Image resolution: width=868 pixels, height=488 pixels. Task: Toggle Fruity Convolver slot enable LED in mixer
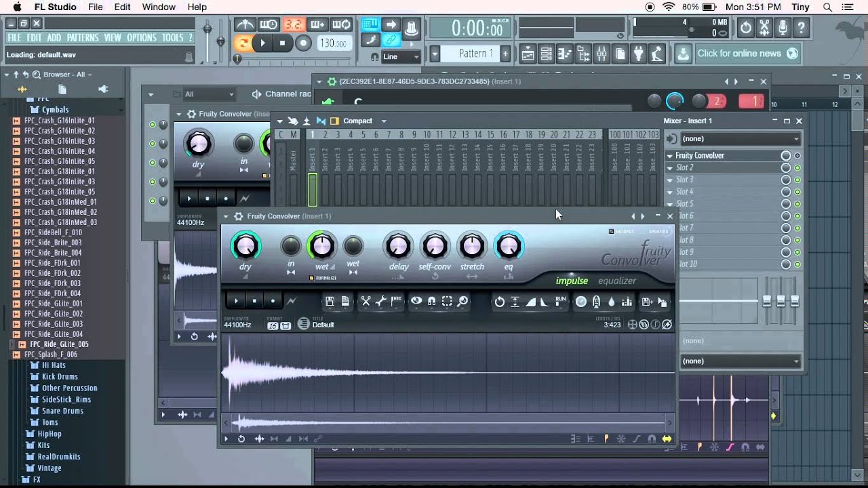pos(797,155)
